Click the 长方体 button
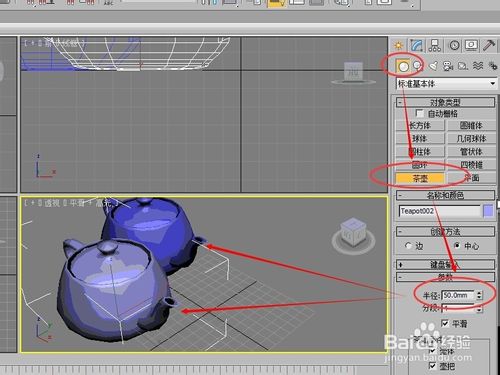Image resolution: width=500 pixels, height=375 pixels. coord(420,125)
